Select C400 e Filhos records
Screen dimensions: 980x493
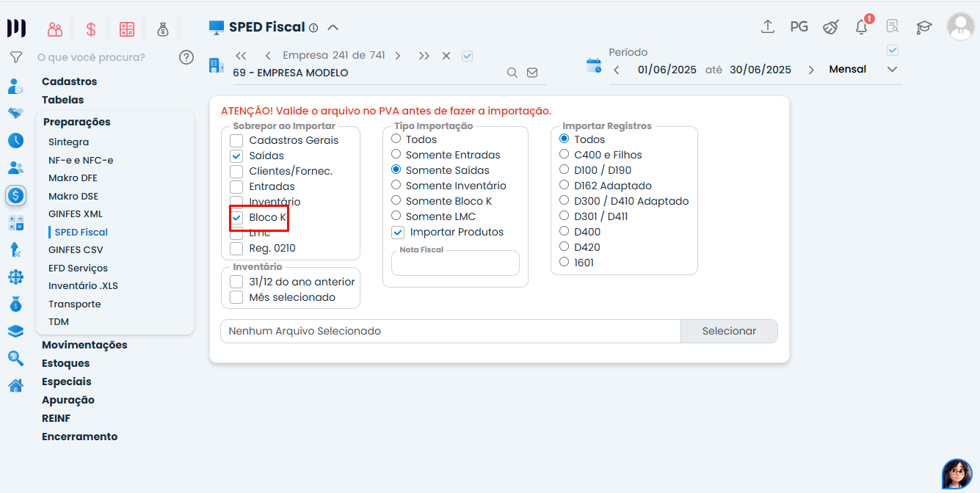pyautogui.click(x=565, y=154)
